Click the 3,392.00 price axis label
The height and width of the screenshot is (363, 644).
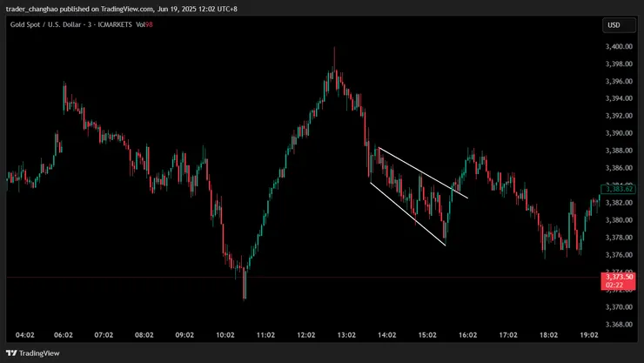(619, 116)
